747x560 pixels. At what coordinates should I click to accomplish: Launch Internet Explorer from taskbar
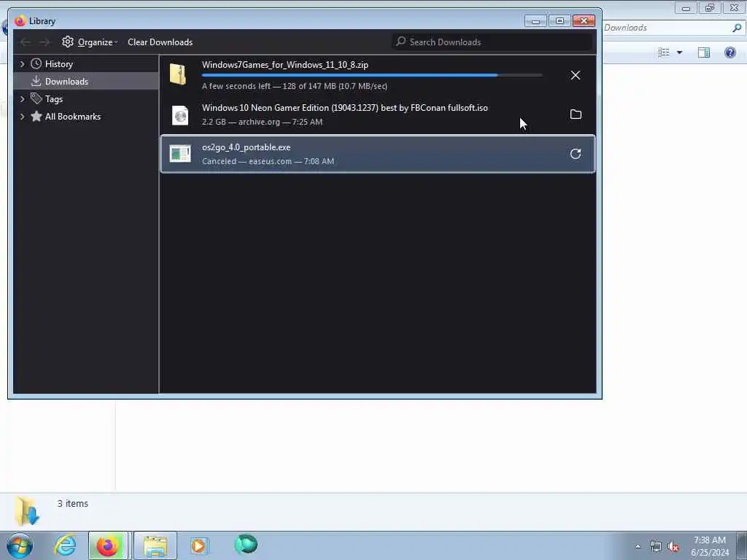(65, 545)
